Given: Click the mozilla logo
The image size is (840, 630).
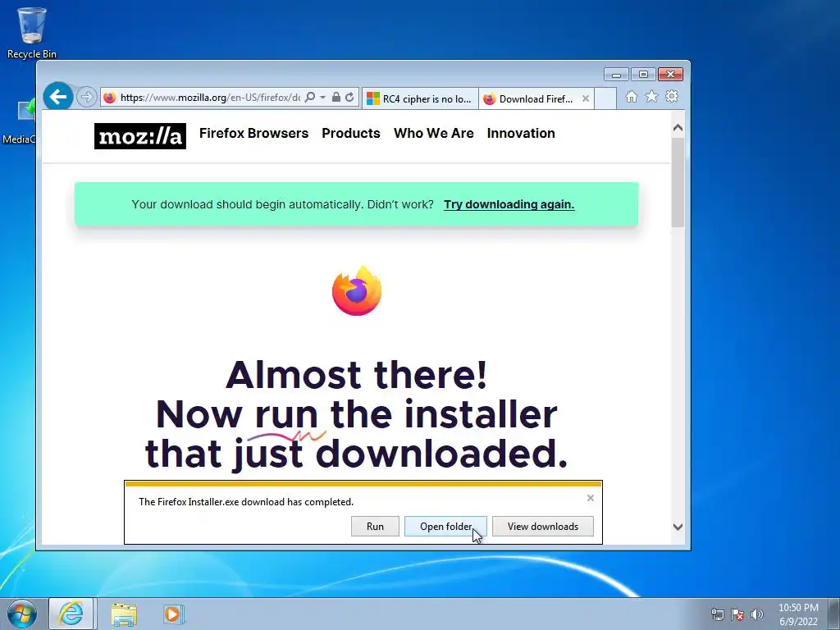Looking at the screenshot, I should tap(140, 136).
